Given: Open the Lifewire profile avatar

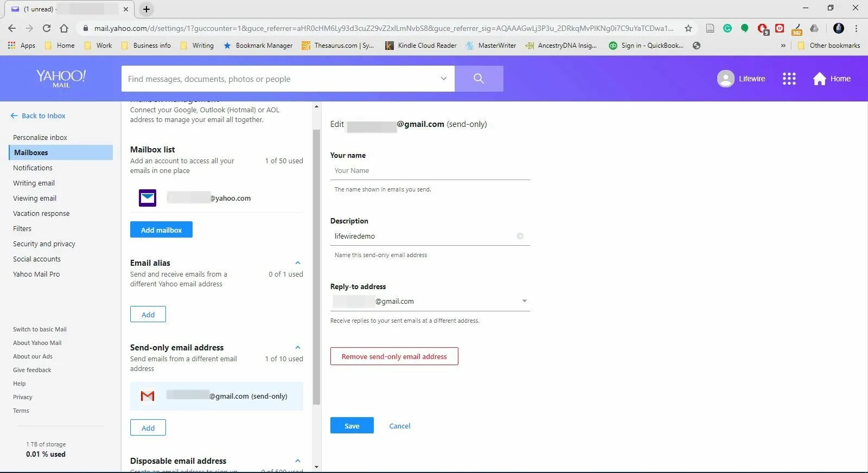Looking at the screenshot, I should (x=725, y=79).
